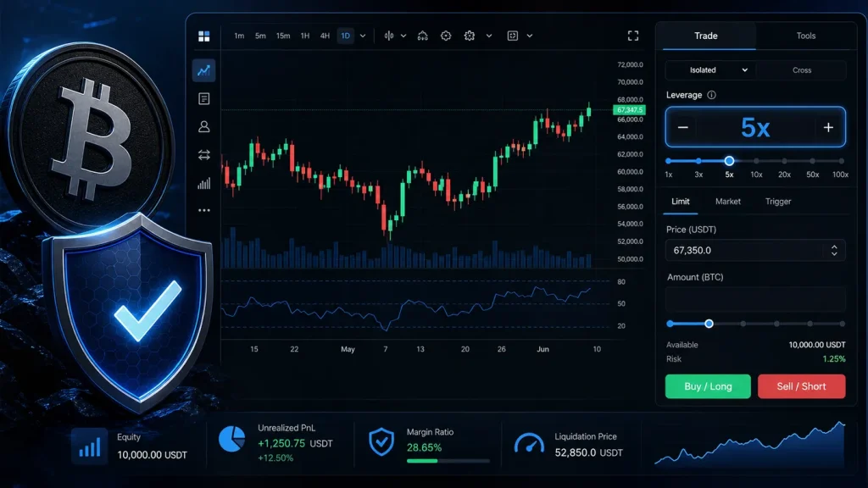Screen dimensions: 868x488
Task: Click the Amount slider handle
Action: click(709, 324)
